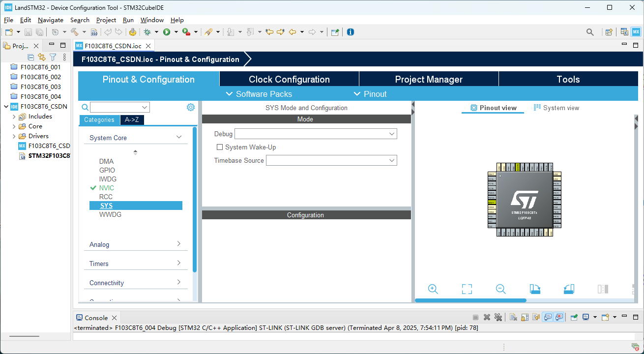The image size is (644, 354).
Task: Click the New file toolbar icon
Action: coord(9,32)
